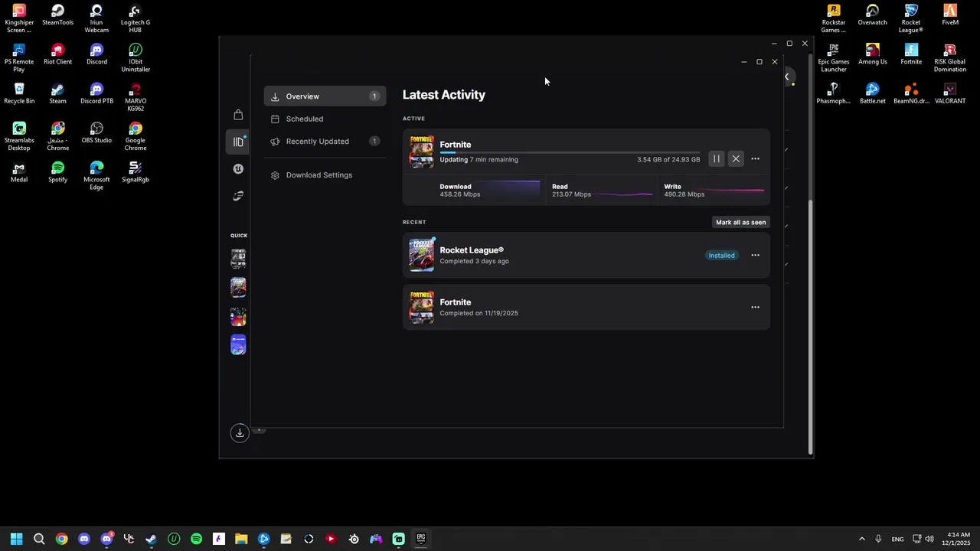Open taskbar Search
Viewport: 980px width, 551px height.
tap(39, 539)
